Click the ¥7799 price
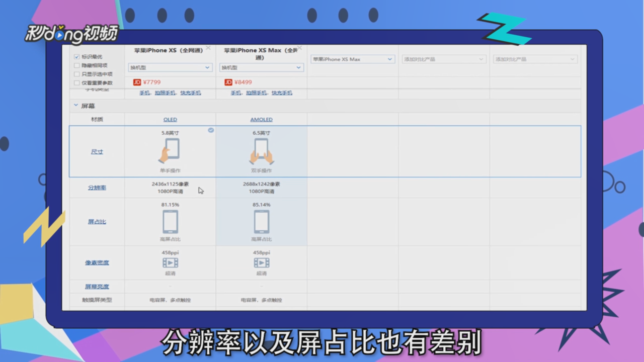 point(152,82)
